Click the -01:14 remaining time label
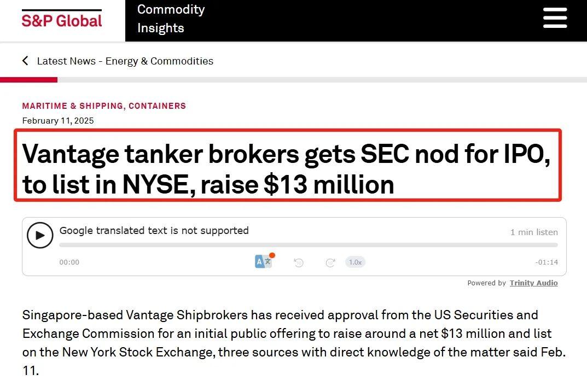 pyautogui.click(x=547, y=262)
